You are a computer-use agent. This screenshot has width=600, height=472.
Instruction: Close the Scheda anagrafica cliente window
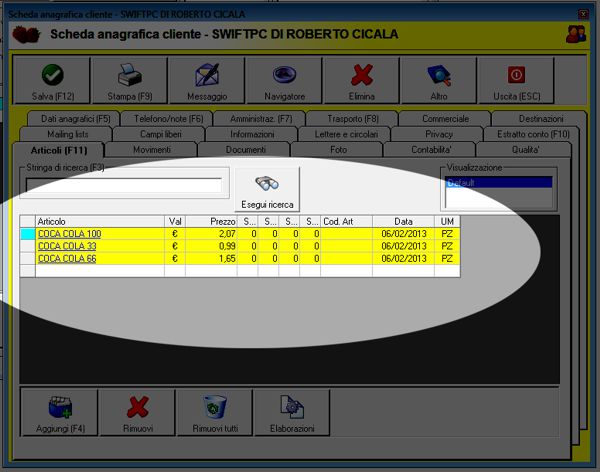583,14
